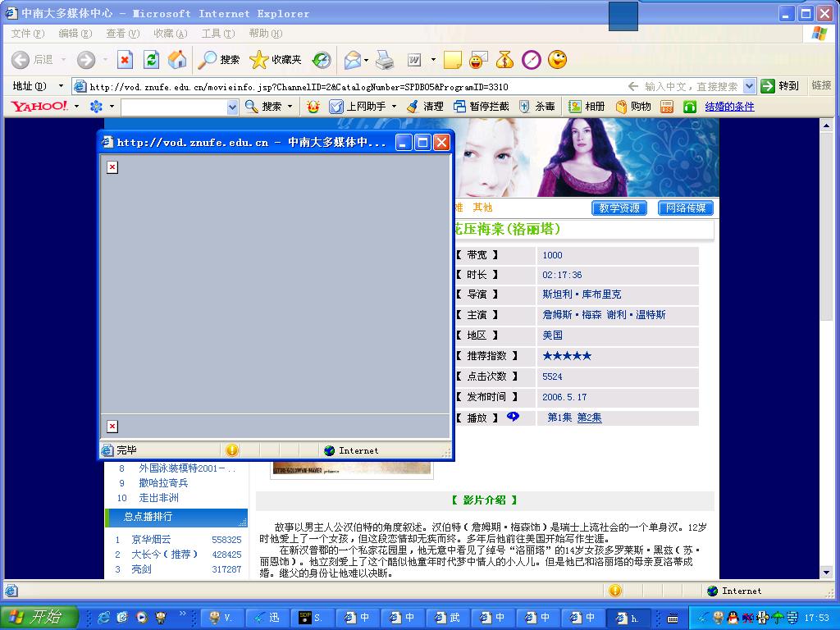Click the 链接 links toolbar label
Screen dimensions: 840x630
point(821,85)
